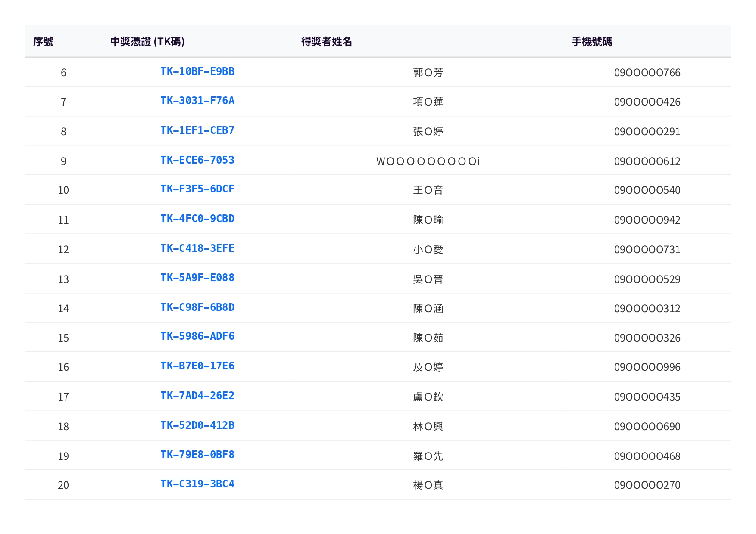Open the TK-C319-3BC4 link
The height and width of the screenshot is (534, 756).
pyautogui.click(x=197, y=484)
